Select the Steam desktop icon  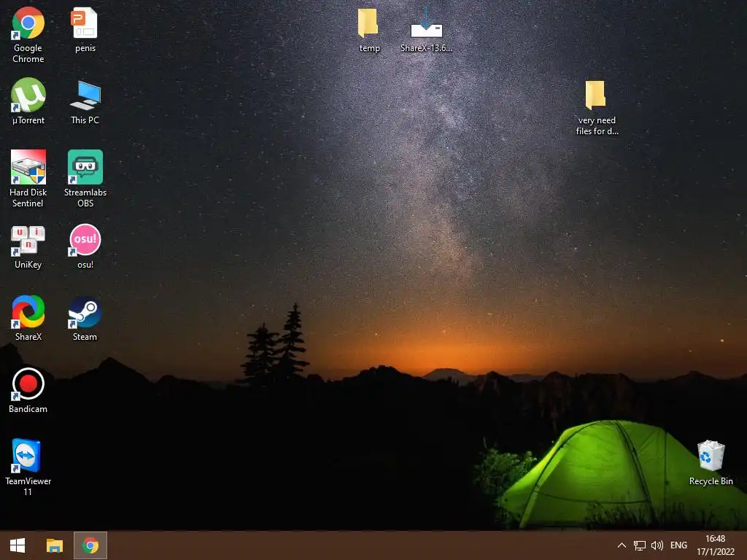tap(85, 318)
